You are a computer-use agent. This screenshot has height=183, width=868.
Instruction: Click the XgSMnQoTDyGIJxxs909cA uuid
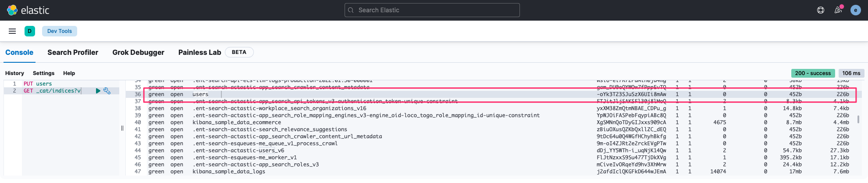[x=631, y=122]
